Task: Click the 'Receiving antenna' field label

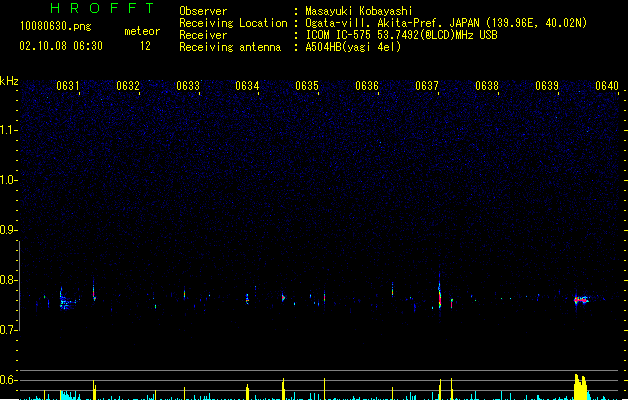Action: click(x=230, y=47)
